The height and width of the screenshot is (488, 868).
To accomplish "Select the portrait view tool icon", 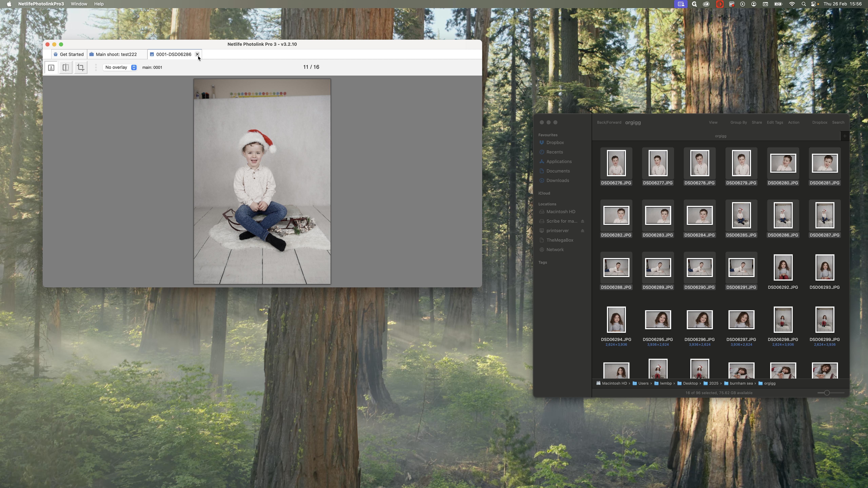I will click(x=51, y=67).
